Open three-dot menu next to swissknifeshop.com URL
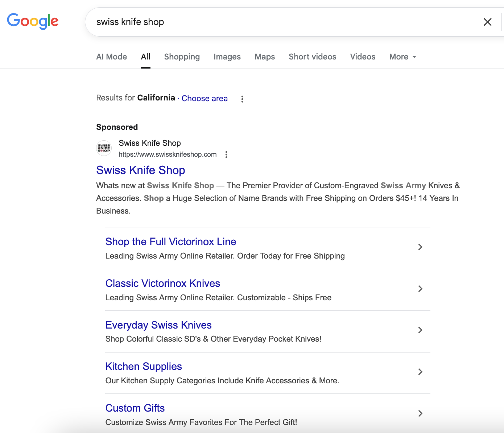Viewport: 504px width, 433px height. pyautogui.click(x=226, y=154)
